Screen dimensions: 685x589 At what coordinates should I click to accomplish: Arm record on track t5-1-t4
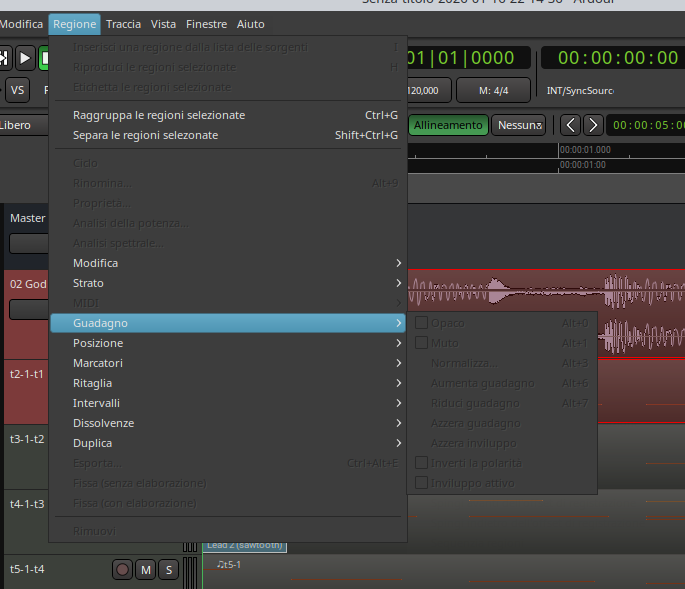[x=123, y=570]
